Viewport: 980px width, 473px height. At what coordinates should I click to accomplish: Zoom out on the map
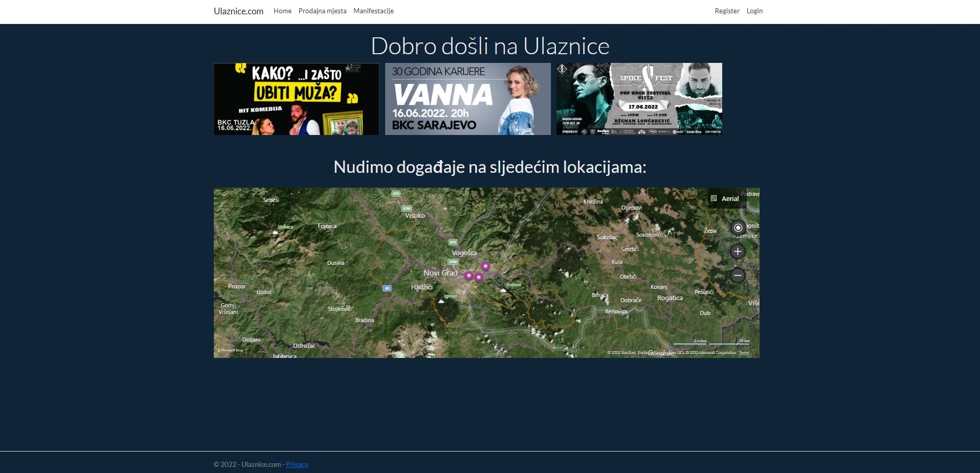pyautogui.click(x=738, y=276)
